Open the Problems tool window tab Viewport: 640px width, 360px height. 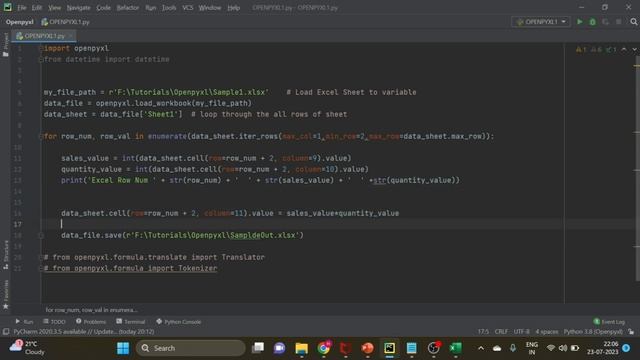tap(91, 322)
